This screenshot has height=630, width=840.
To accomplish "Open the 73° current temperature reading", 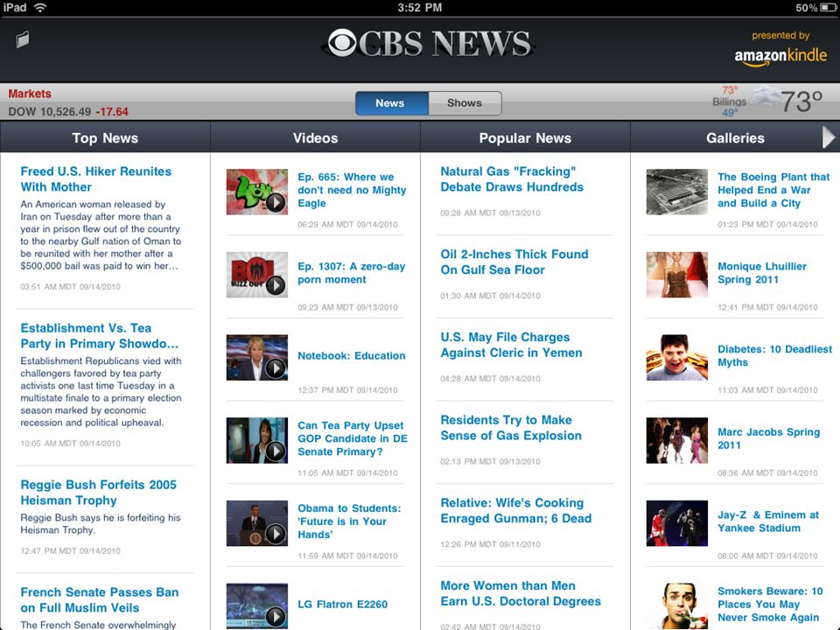I will coord(801,101).
